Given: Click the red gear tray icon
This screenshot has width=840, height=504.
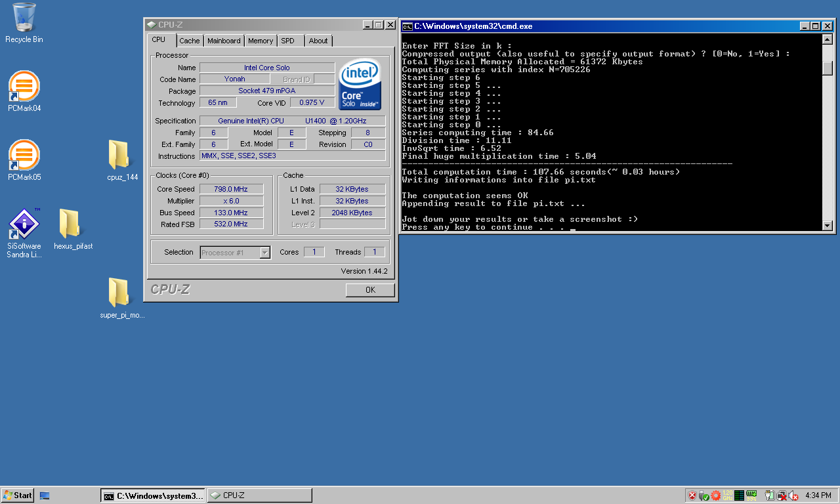Looking at the screenshot, I should point(715,495).
